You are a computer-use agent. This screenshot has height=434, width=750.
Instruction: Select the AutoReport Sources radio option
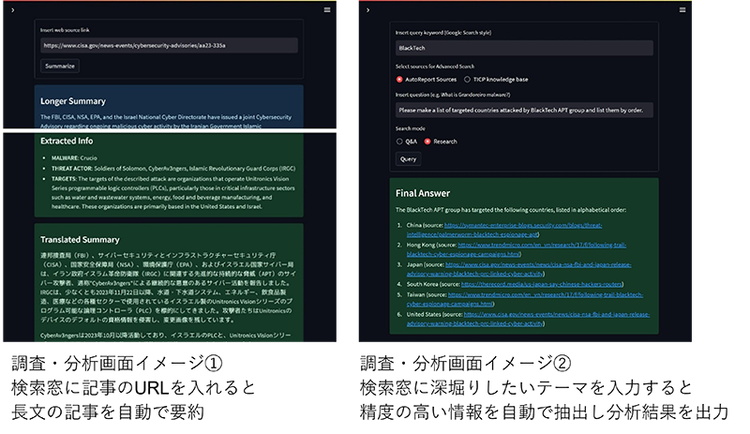(x=426, y=79)
